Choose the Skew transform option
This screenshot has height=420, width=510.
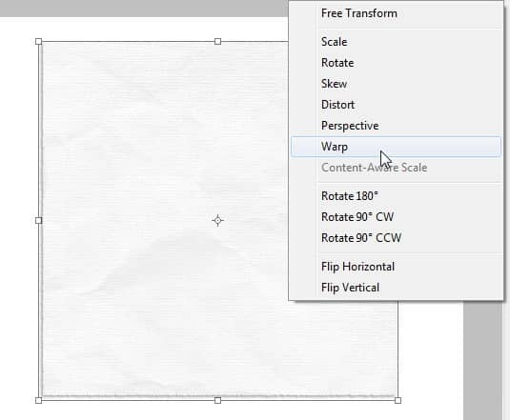(x=396, y=84)
